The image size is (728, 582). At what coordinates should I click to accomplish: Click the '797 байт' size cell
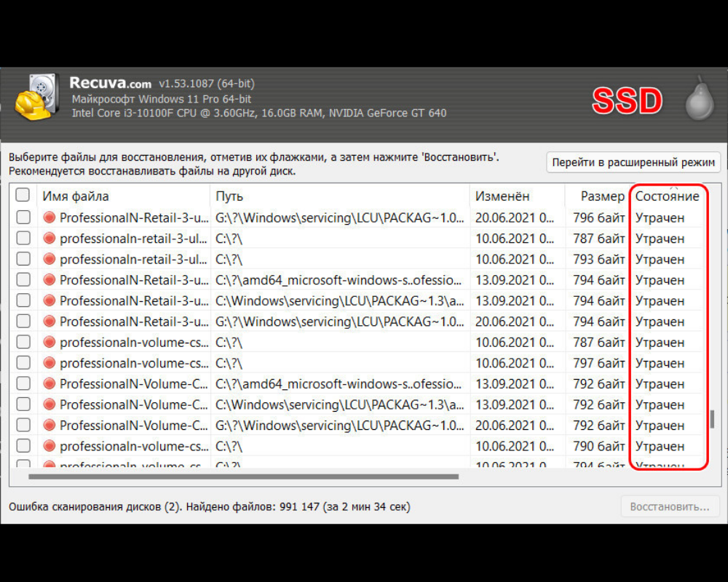(598, 364)
